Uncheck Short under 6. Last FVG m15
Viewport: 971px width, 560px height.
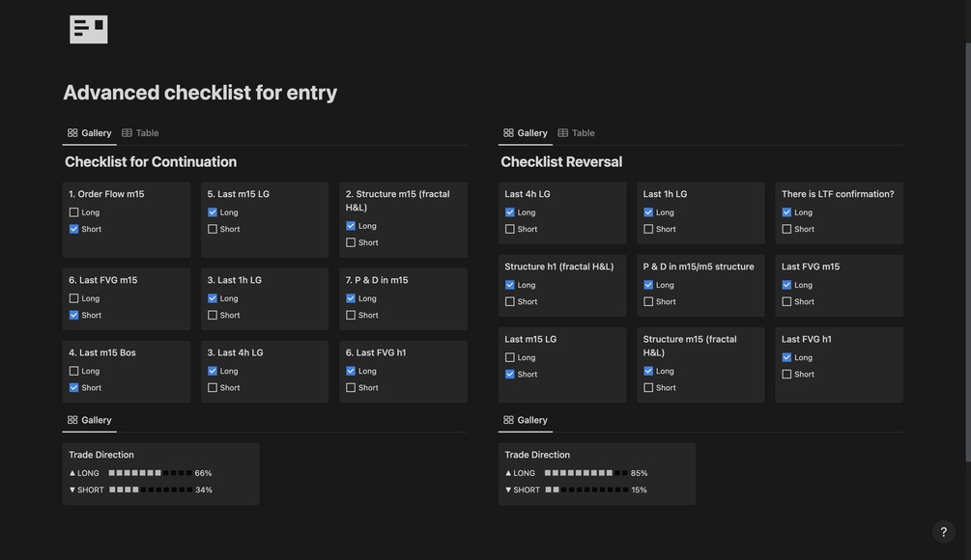click(74, 316)
